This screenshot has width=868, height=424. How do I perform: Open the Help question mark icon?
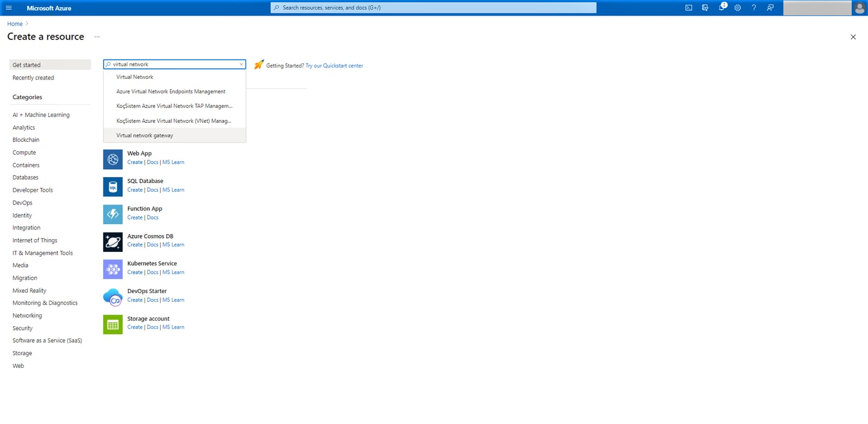click(x=753, y=8)
